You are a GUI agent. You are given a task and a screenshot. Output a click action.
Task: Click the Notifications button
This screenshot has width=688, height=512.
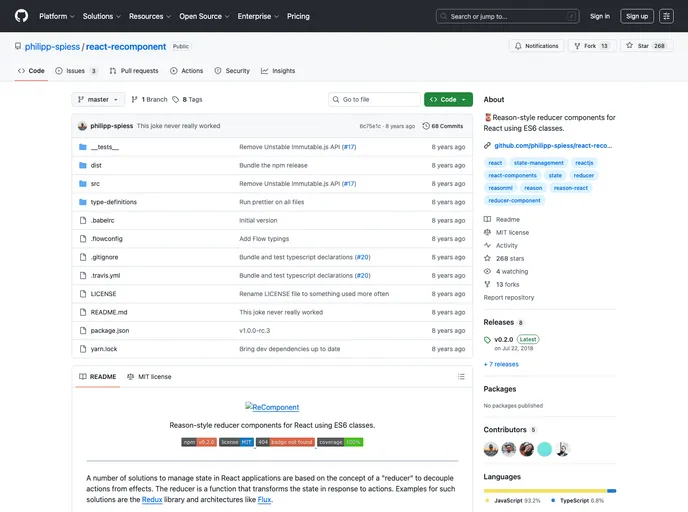point(536,46)
